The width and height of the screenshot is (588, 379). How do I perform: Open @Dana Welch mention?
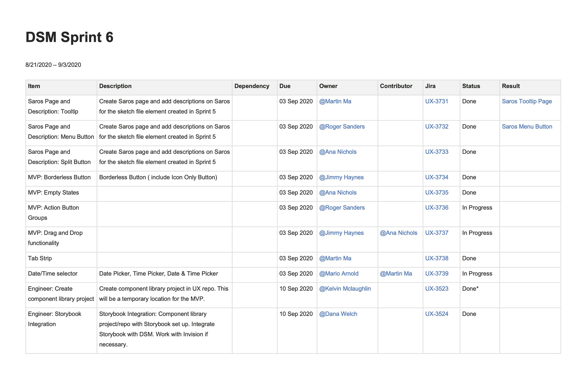(338, 314)
